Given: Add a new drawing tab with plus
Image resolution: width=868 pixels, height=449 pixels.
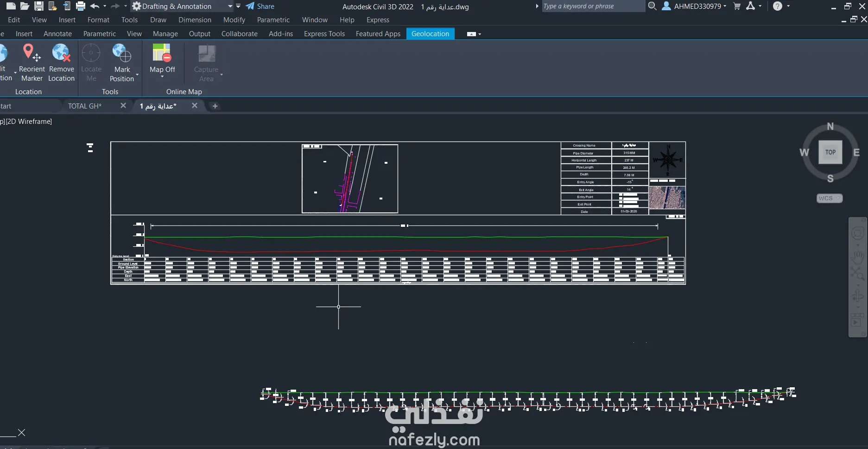Looking at the screenshot, I should pyautogui.click(x=215, y=106).
